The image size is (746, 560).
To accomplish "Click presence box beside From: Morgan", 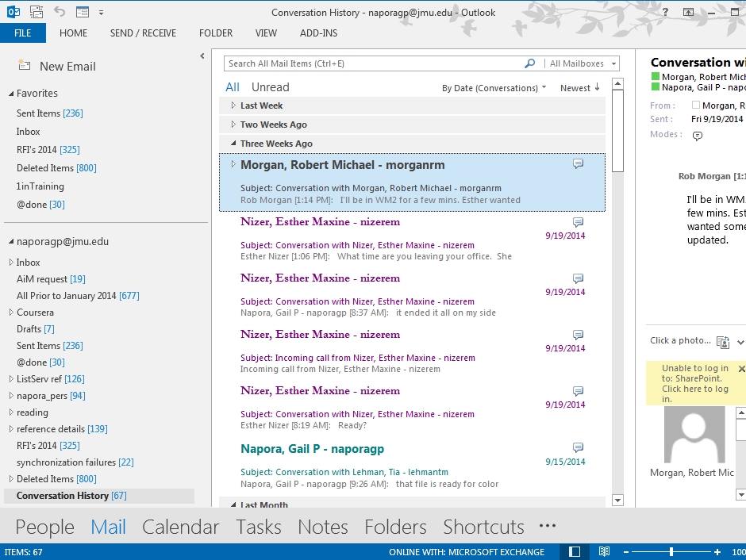I will click(x=696, y=105).
